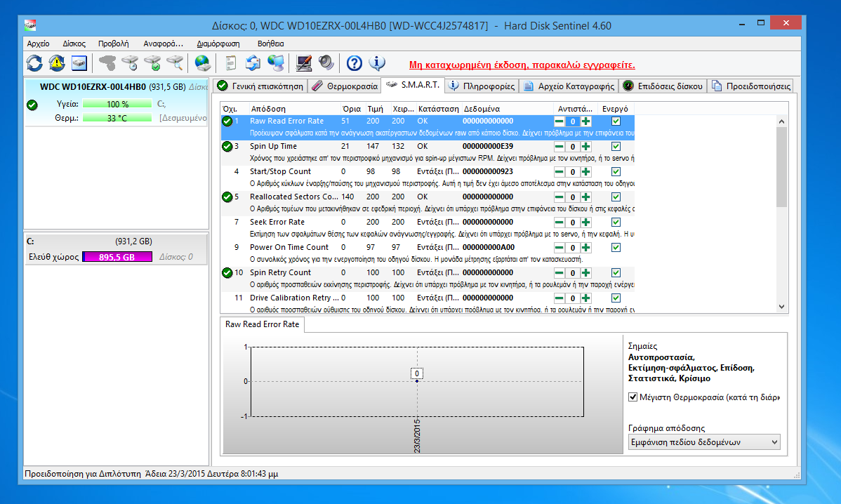This screenshot has width=841, height=504.
Task: Open the Αρχείο Καταγραφής tab
Action: click(569, 86)
